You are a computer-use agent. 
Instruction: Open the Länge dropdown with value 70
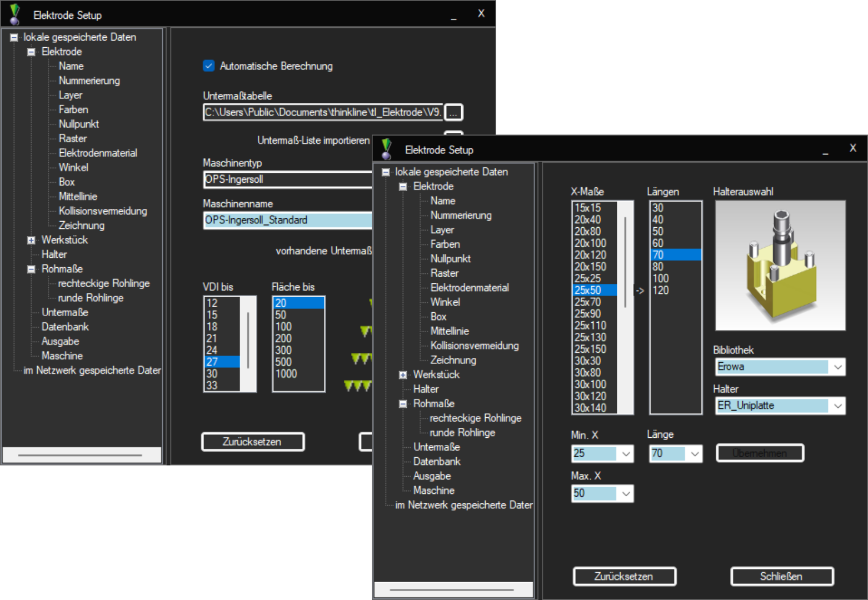(695, 453)
